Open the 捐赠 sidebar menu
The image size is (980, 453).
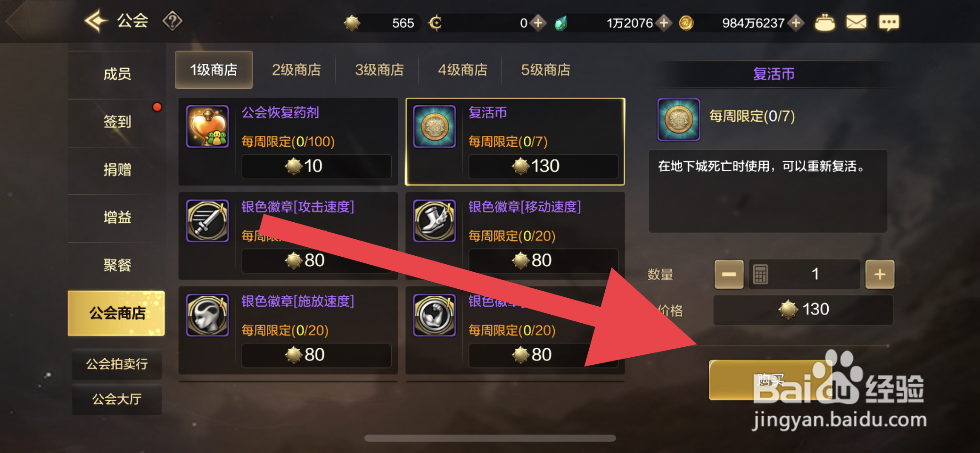point(117,170)
